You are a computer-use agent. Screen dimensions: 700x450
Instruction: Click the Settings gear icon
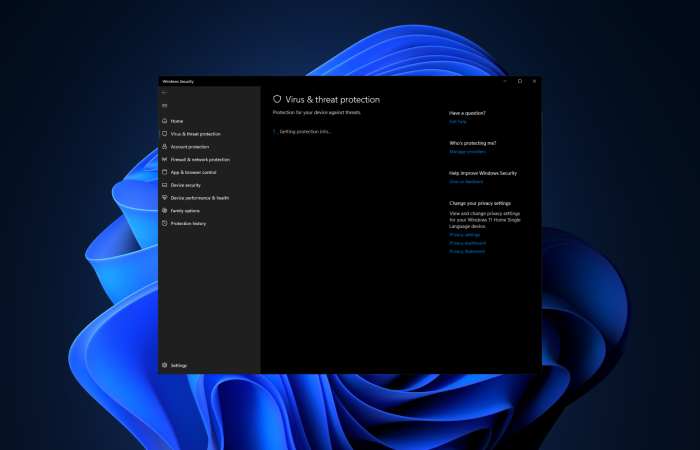(164, 365)
